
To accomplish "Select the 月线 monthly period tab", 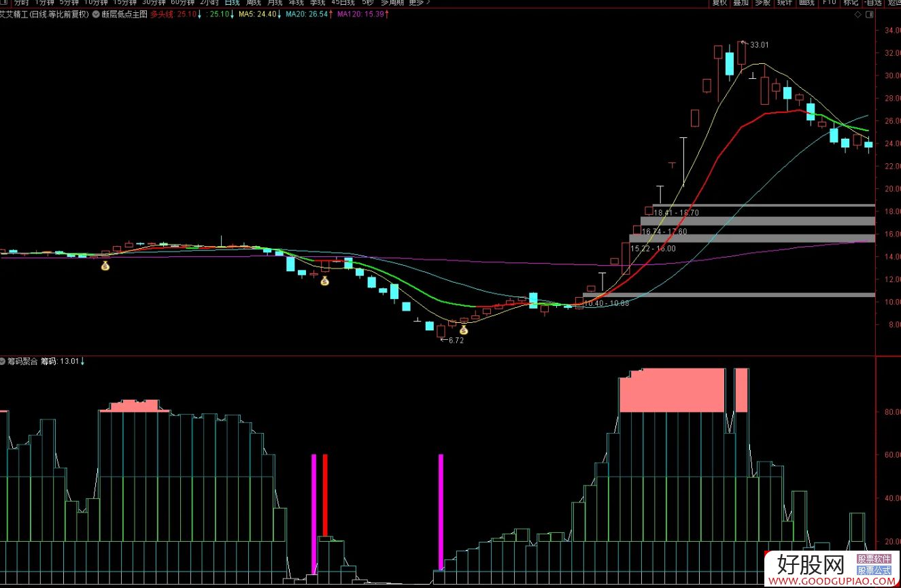I will pos(274,3).
